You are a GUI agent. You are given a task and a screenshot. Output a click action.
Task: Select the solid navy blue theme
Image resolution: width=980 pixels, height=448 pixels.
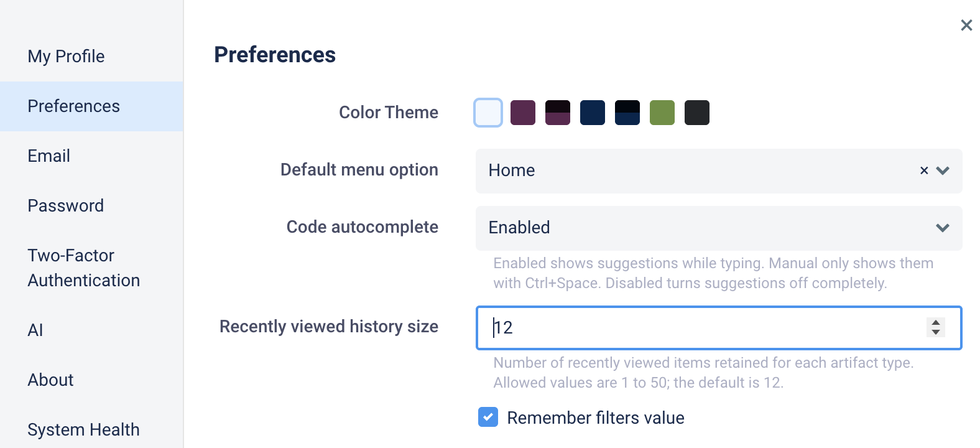593,113
